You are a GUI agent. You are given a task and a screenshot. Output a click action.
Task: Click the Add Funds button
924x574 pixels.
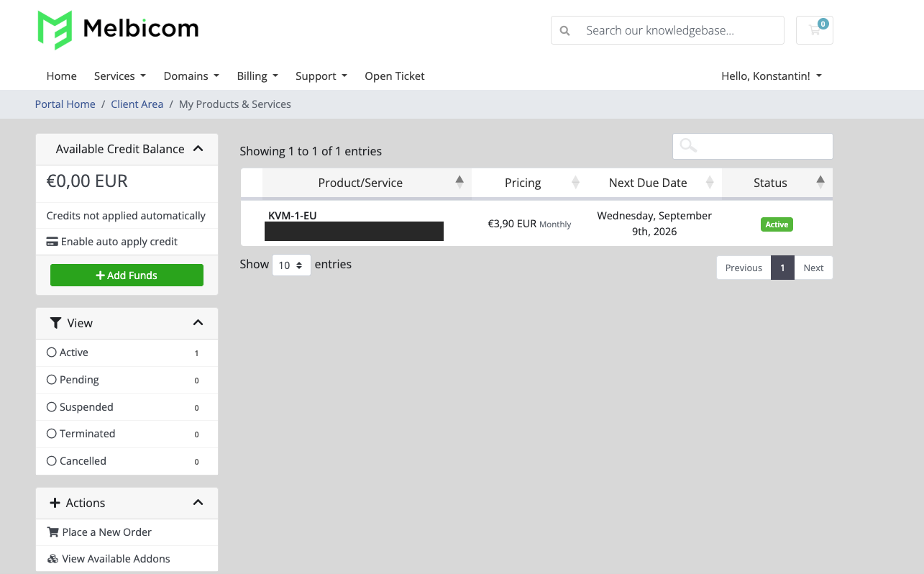[x=127, y=275]
